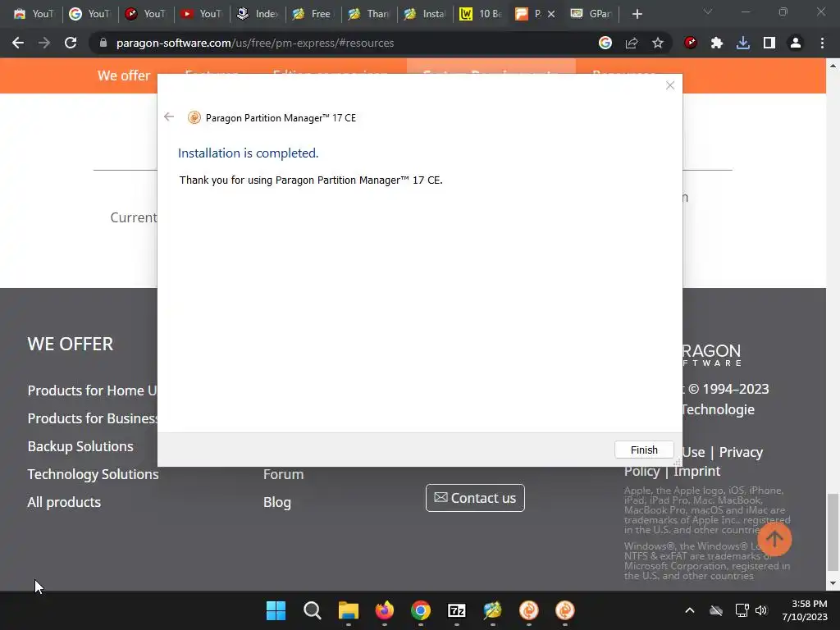Close the active Paragon tab
Screen dimensions: 840x630
point(551,14)
